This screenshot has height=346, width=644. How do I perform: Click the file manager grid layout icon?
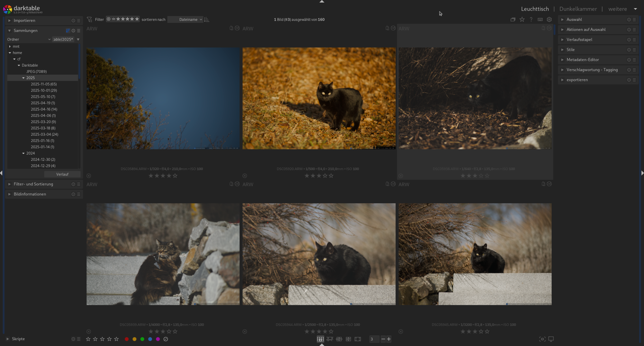point(320,339)
